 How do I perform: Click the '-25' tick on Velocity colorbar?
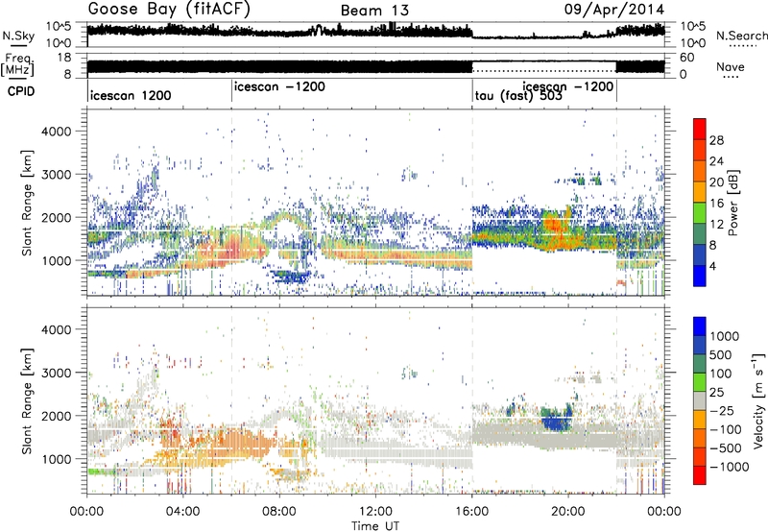pyautogui.click(x=725, y=410)
